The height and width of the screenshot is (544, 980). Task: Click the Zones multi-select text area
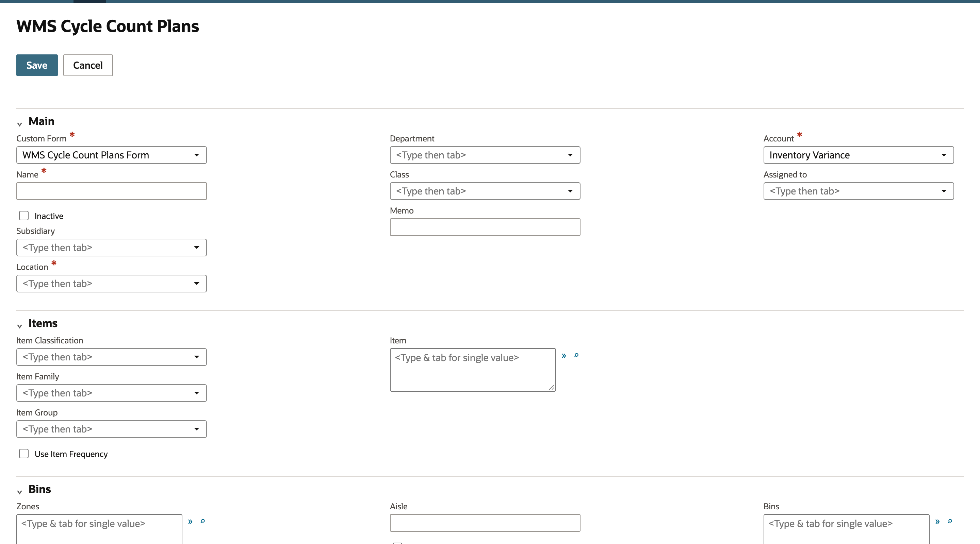coord(99,529)
